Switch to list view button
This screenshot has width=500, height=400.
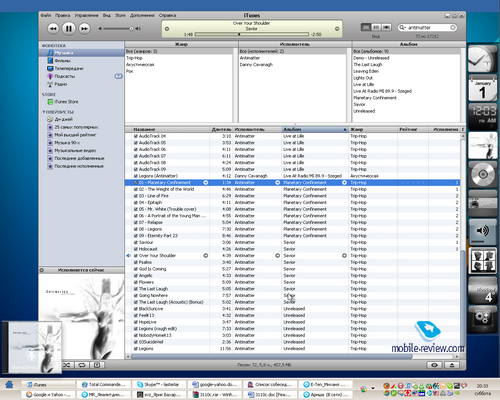coord(366,27)
